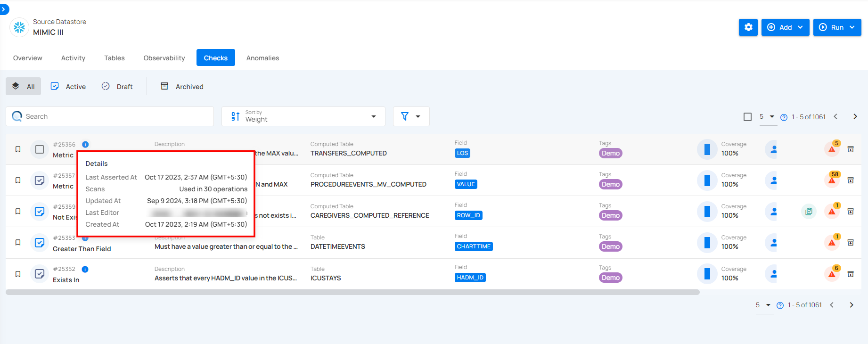
Task: Bookmark check #25353
Action: pos(18,243)
